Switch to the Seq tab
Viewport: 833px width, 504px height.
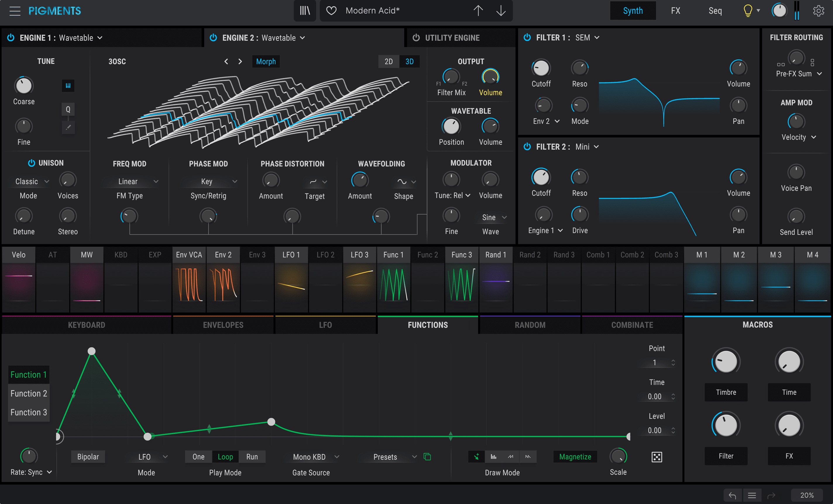715,11
